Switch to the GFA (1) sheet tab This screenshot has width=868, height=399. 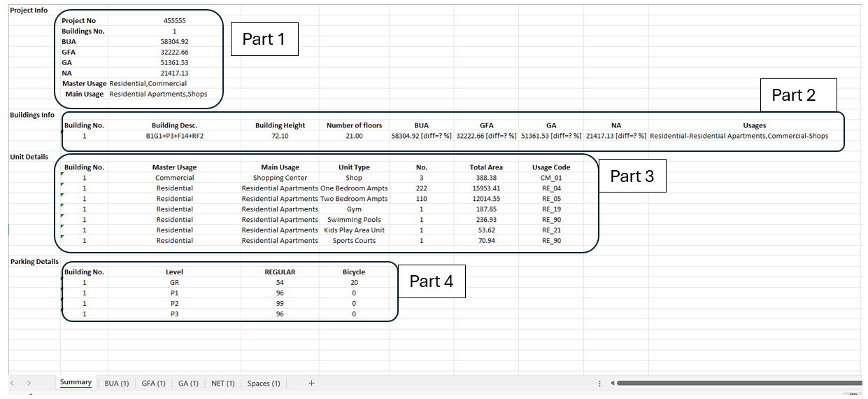[153, 383]
